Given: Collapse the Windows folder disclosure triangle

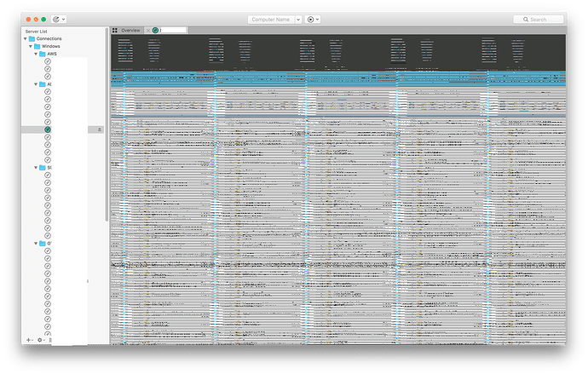Looking at the screenshot, I should (30, 46).
